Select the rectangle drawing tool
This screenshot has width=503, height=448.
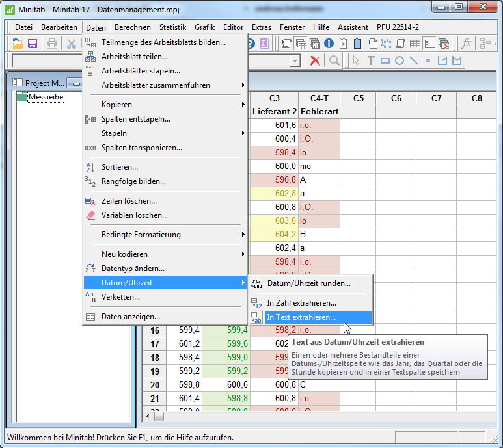(x=385, y=60)
